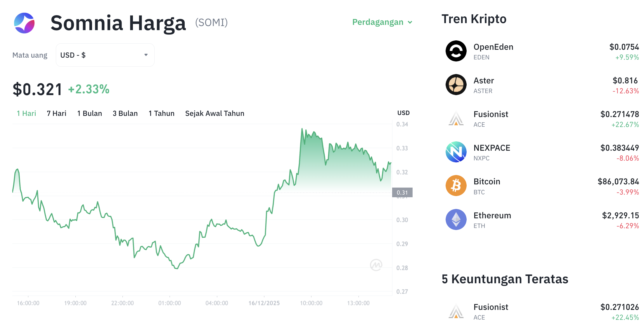Click the Aster ASTER coin icon
The height and width of the screenshot is (326, 644).
(x=456, y=85)
